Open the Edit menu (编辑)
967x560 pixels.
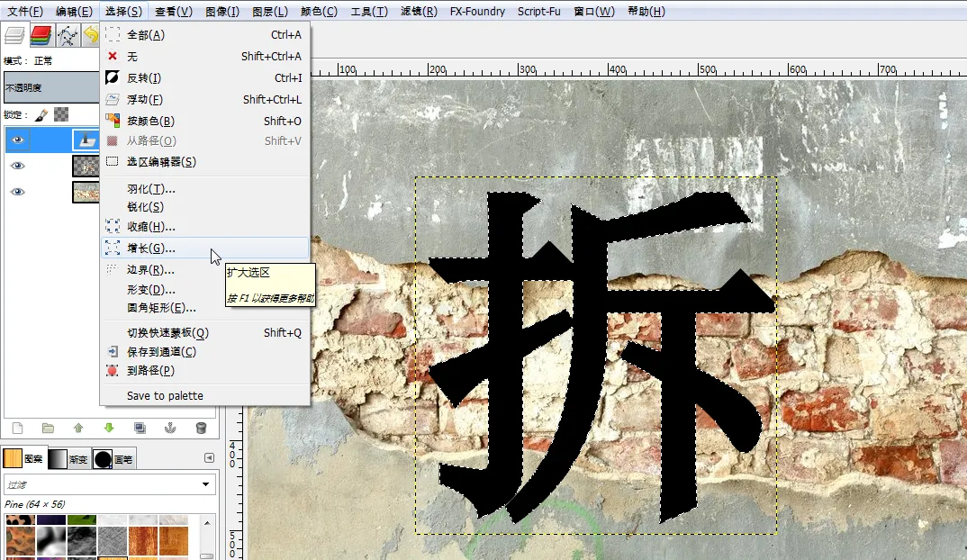coord(74,11)
